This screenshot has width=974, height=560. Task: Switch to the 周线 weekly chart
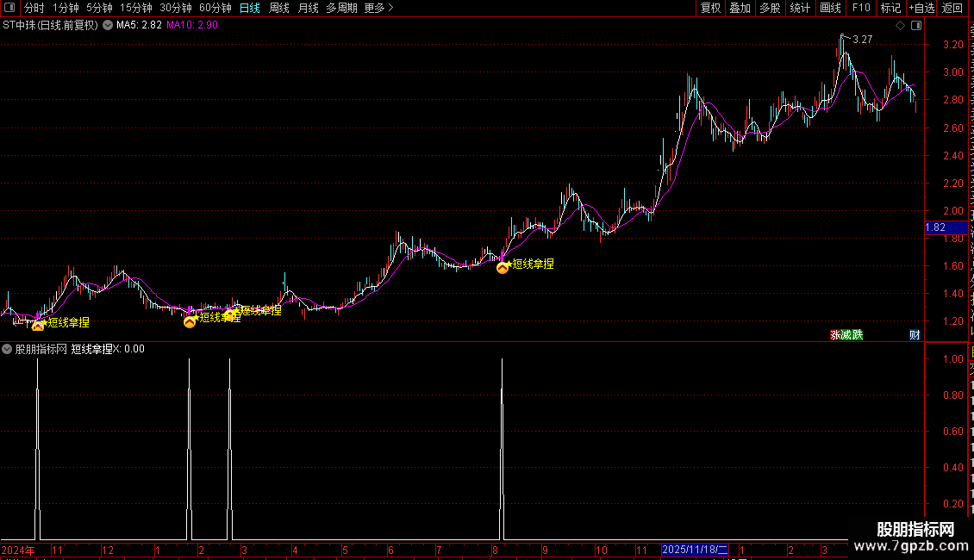(x=279, y=8)
